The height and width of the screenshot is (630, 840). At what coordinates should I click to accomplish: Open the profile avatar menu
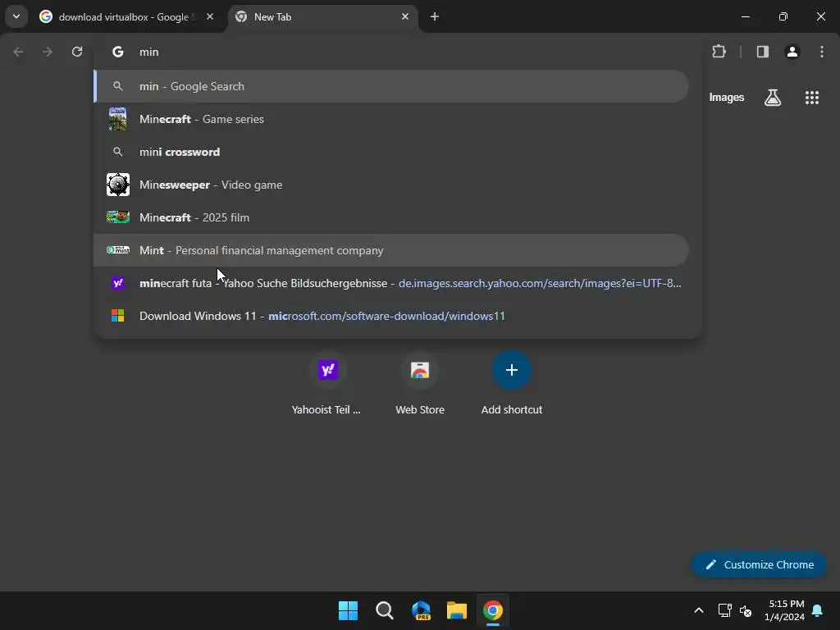pos(792,52)
